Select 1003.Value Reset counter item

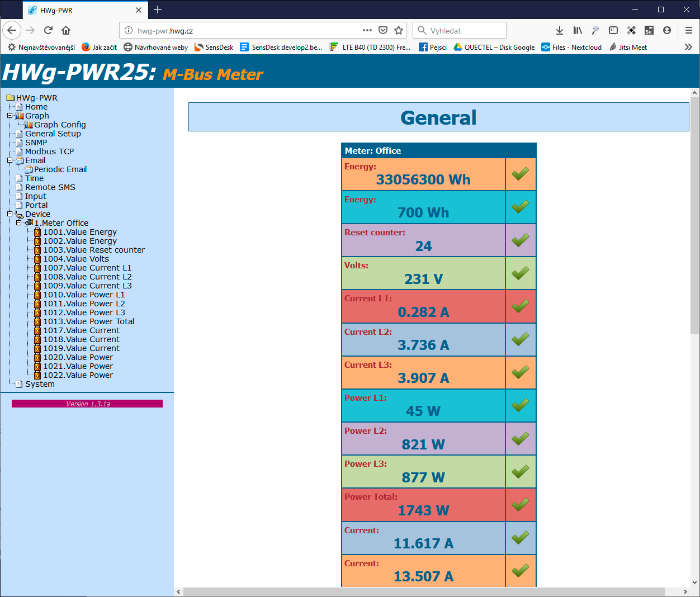tap(94, 250)
